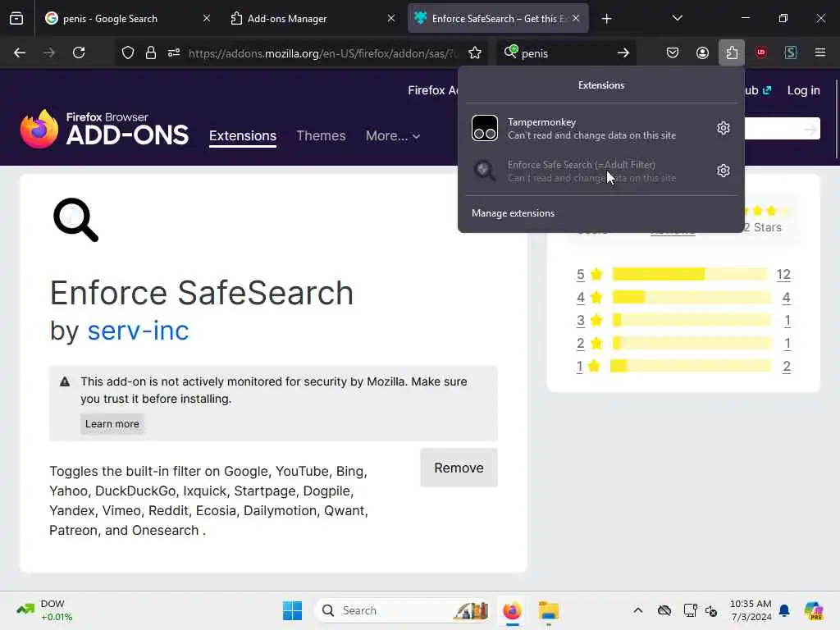Close the Enforce SafeSearch tab
The width and height of the screenshot is (840, 630).
point(576,18)
